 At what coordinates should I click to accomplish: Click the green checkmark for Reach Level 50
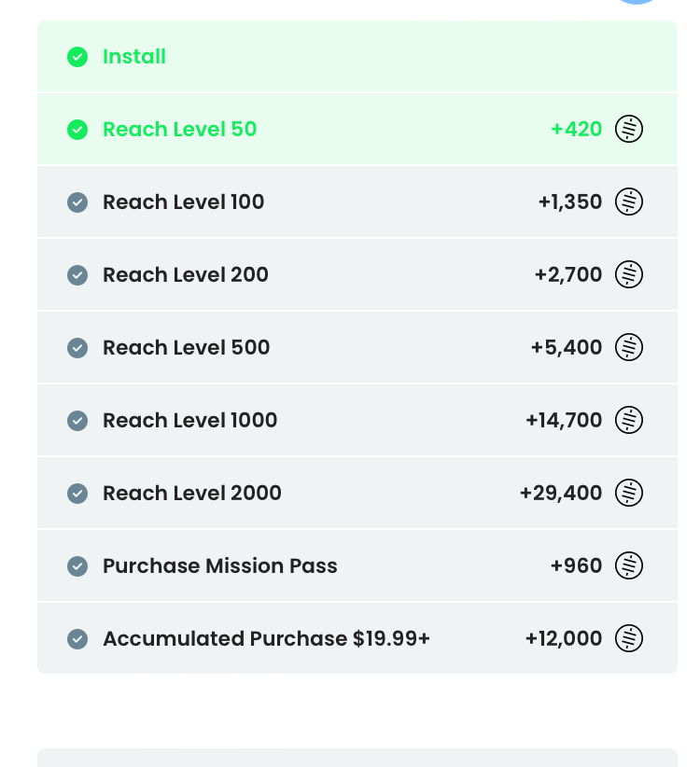pos(77,130)
